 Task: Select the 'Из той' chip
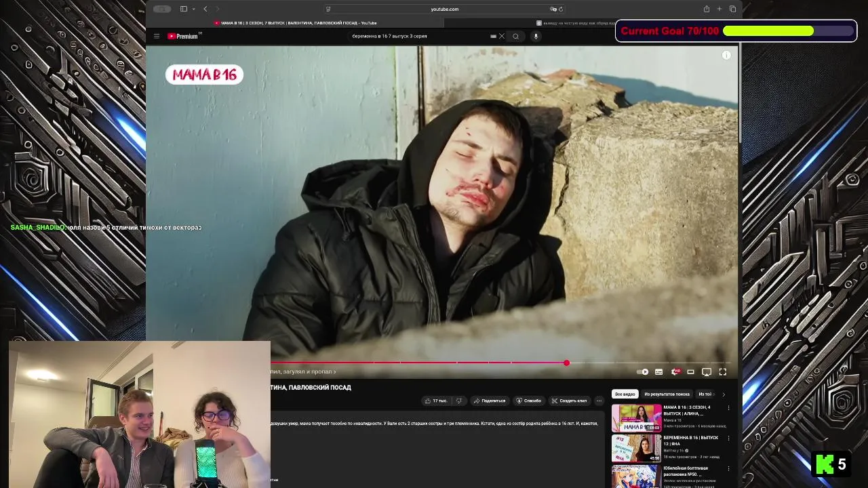click(x=705, y=394)
